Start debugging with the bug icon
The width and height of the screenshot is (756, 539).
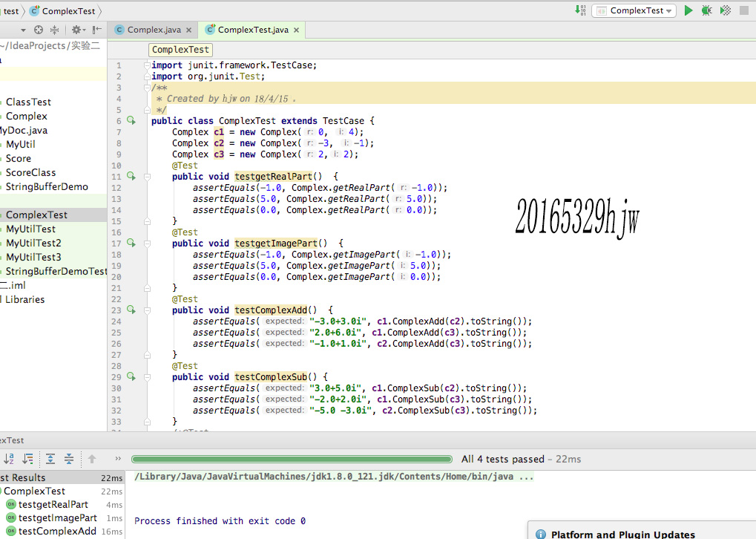click(706, 10)
